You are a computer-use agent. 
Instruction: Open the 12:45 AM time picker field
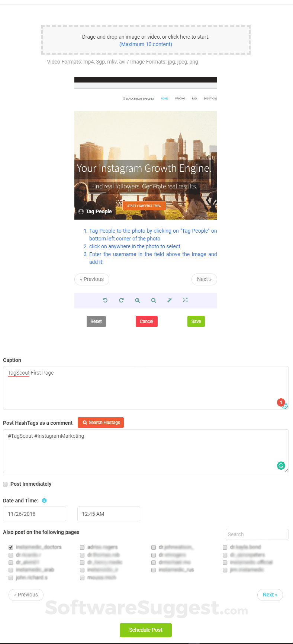tap(109, 514)
